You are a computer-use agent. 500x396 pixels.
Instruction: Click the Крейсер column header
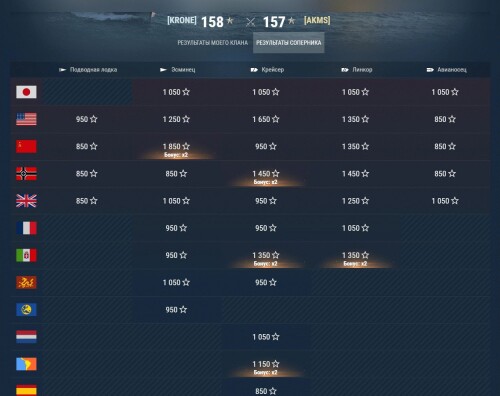click(x=267, y=70)
